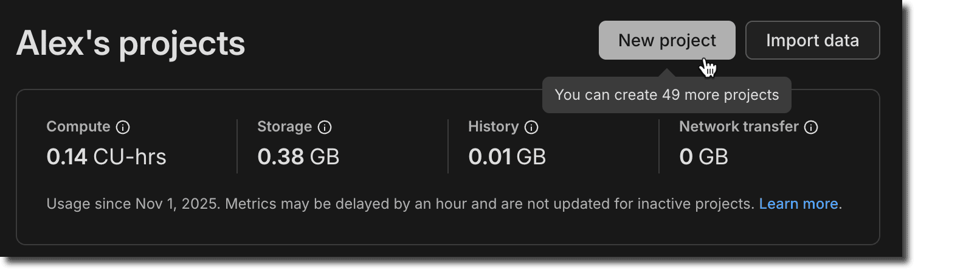Click the Alex's projects heading
This screenshot has width=980, height=269.
click(x=131, y=43)
